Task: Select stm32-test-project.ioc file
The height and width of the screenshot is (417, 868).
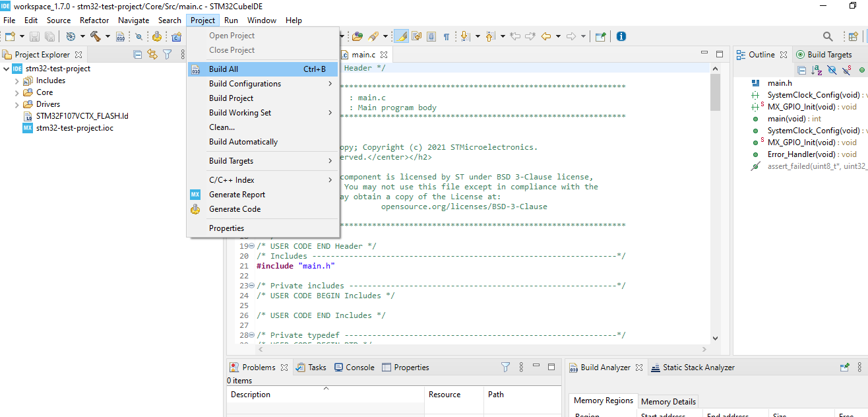Action: coord(75,128)
